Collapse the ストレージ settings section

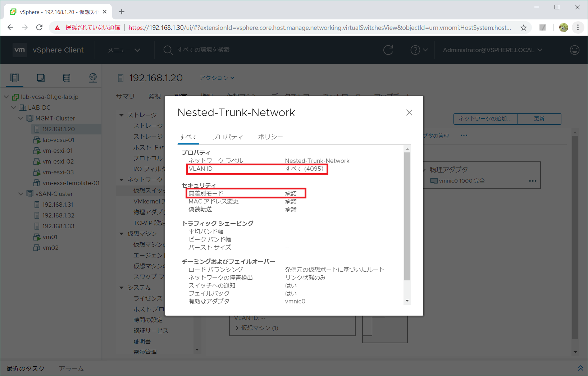click(x=122, y=115)
